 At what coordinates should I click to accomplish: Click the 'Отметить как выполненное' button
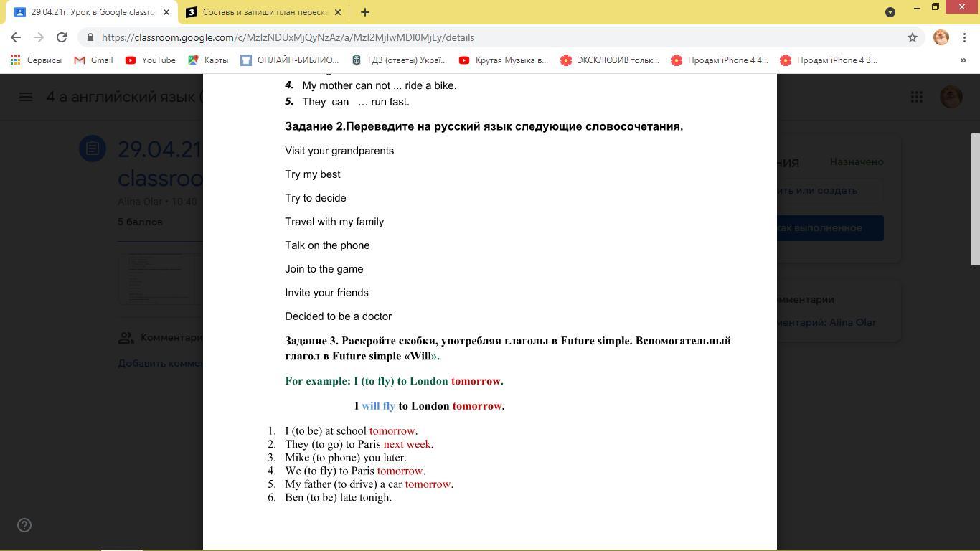pos(830,228)
